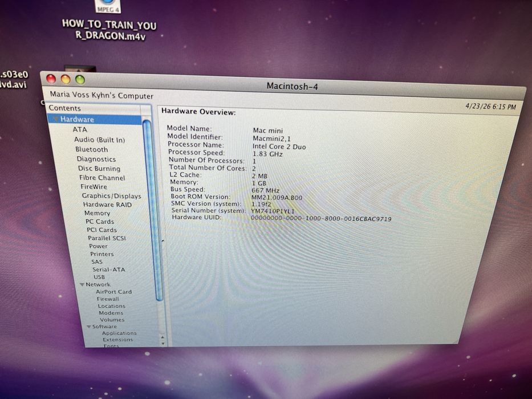Click the sidebar scroll down arrow

tap(163, 343)
